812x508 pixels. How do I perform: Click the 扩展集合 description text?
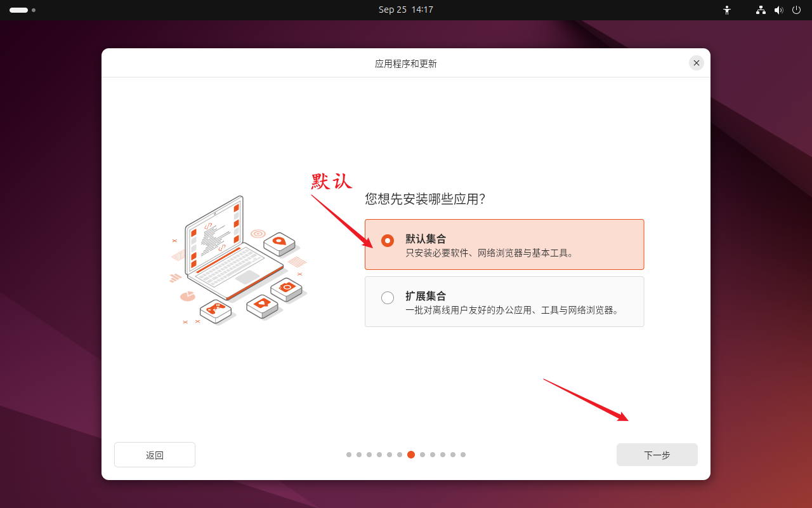pos(512,311)
